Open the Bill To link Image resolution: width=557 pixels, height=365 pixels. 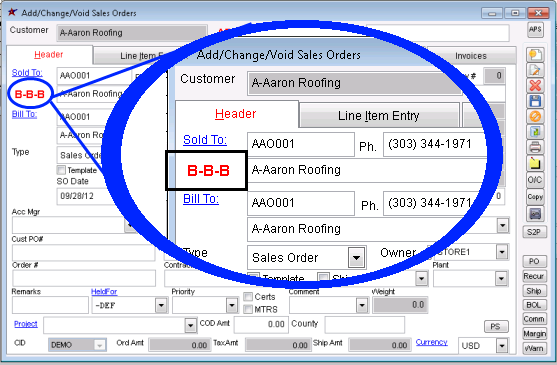point(24,114)
